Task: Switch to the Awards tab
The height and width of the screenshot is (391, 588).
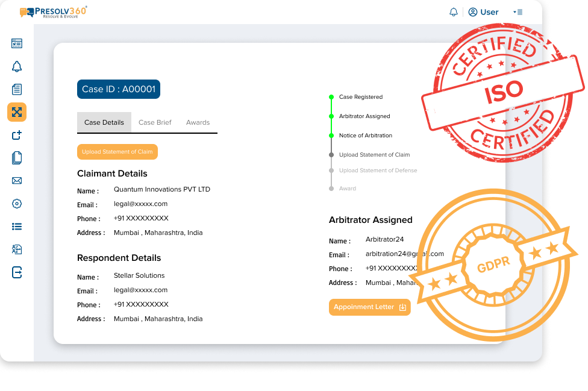Action: (198, 122)
